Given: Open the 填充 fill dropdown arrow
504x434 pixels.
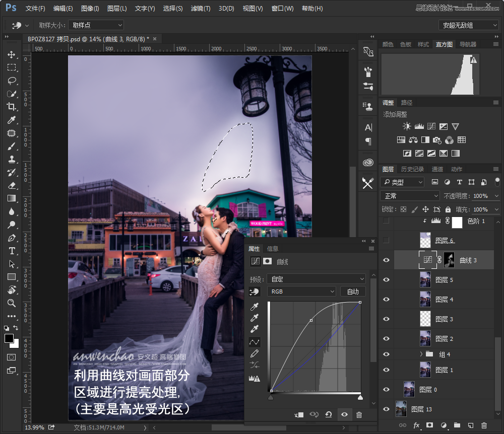Looking at the screenshot, I should pos(497,209).
